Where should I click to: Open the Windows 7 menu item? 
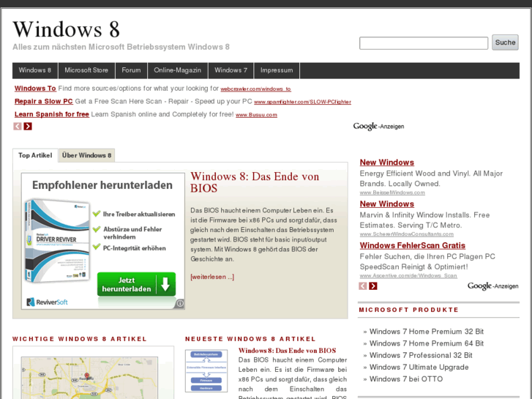click(x=231, y=70)
